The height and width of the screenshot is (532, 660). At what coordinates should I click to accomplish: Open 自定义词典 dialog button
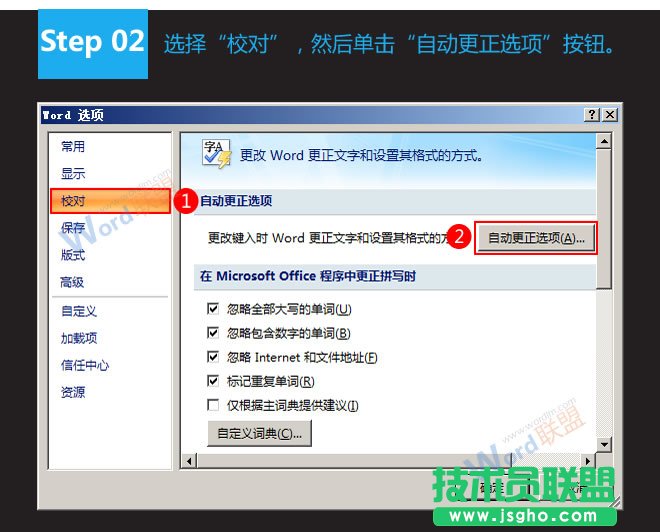tap(259, 433)
